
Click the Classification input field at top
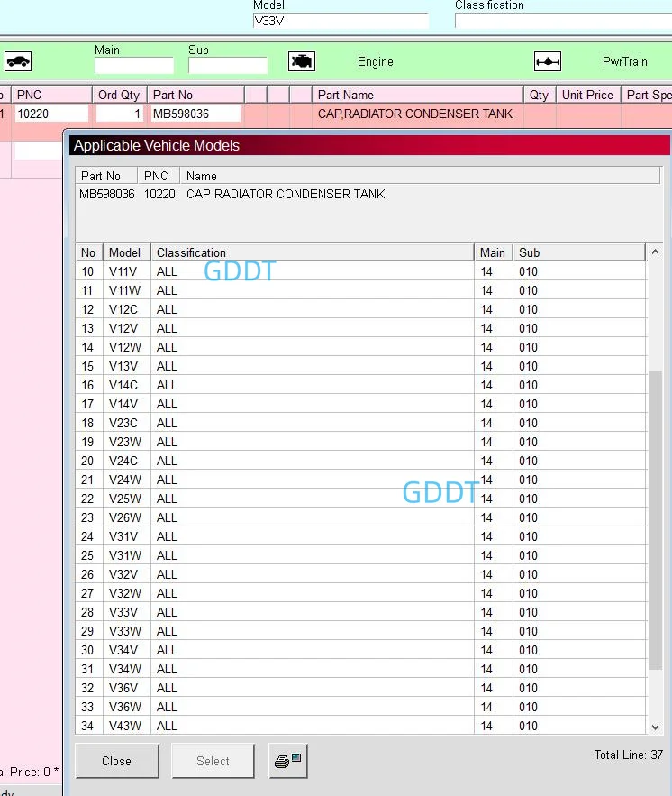564,21
